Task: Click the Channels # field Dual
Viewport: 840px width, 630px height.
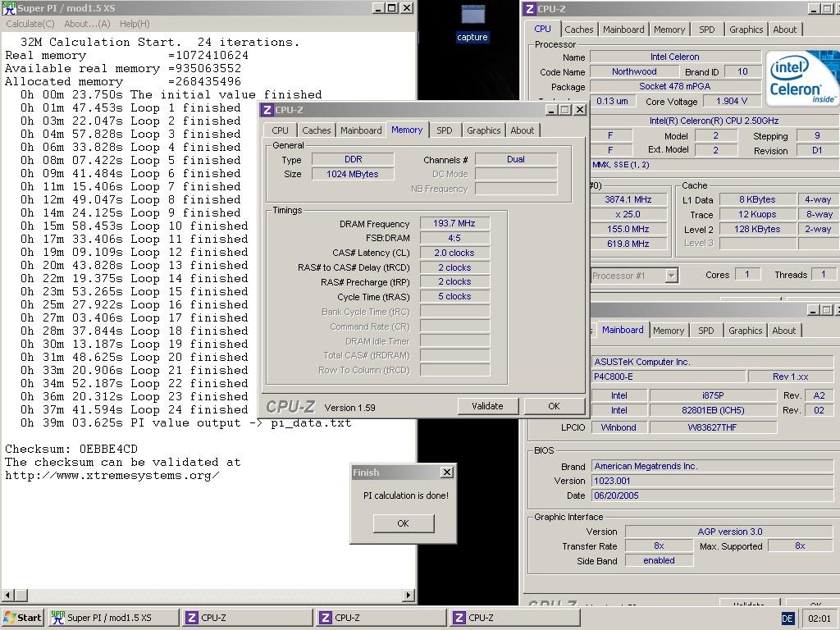Action: pos(516,159)
